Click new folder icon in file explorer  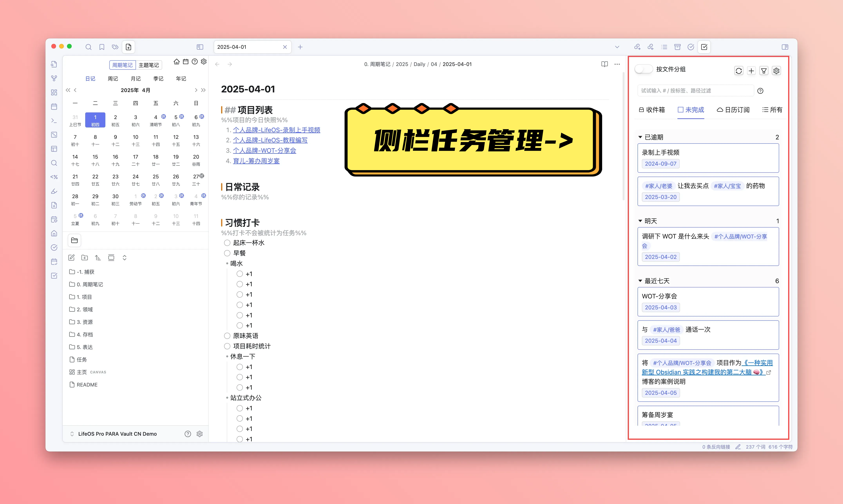click(85, 258)
